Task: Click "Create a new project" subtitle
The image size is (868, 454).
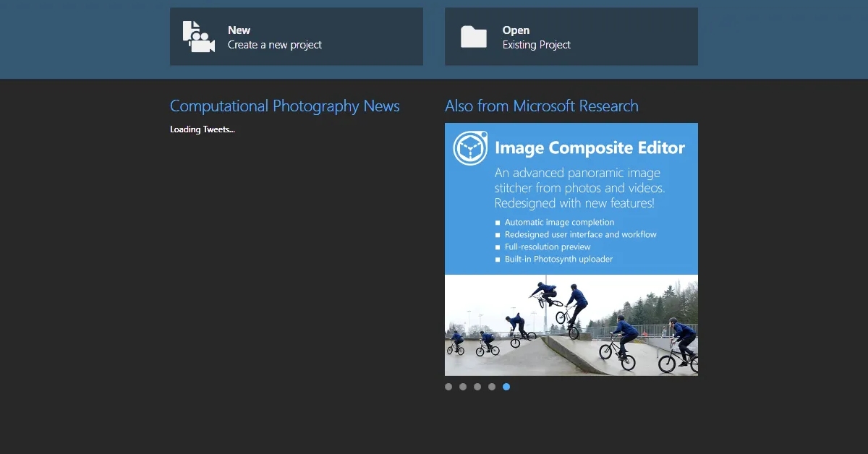Action: click(x=275, y=45)
